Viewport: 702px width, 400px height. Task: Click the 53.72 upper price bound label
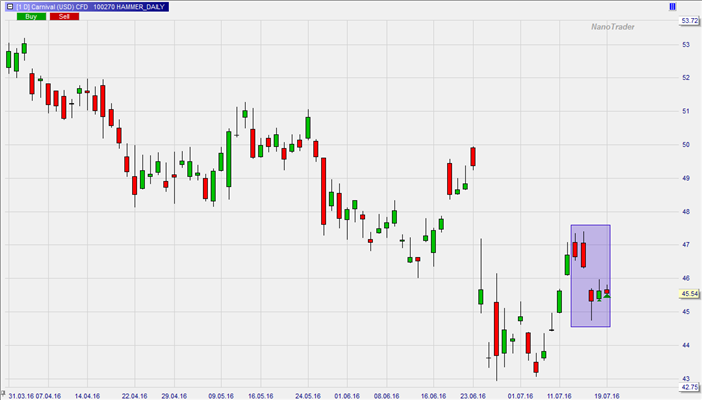point(689,21)
